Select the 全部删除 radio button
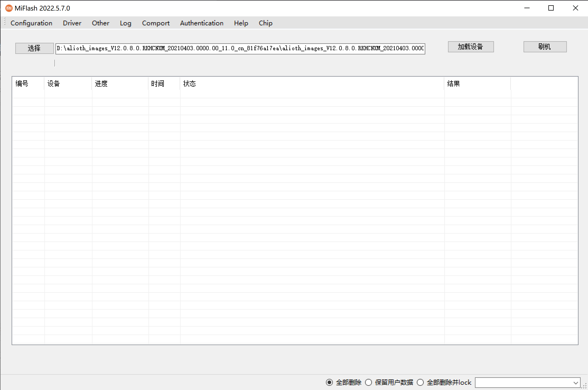Image resolution: width=588 pixels, height=390 pixels. tap(329, 382)
